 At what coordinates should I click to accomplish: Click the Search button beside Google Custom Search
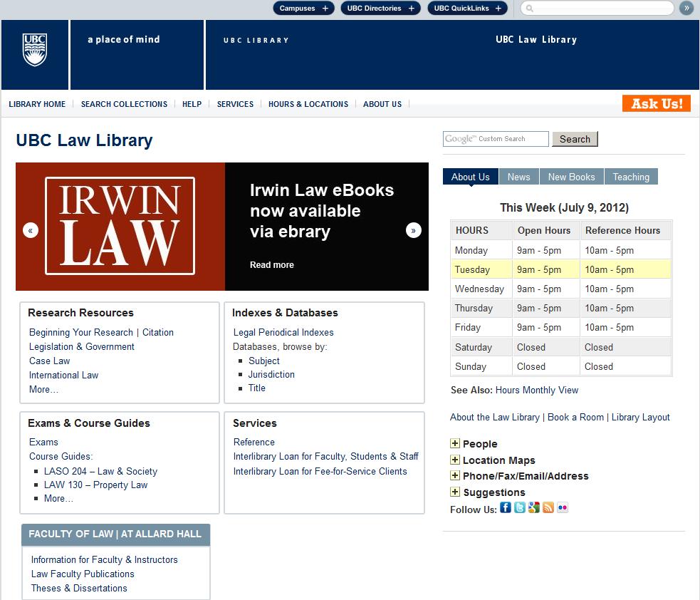pos(575,139)
